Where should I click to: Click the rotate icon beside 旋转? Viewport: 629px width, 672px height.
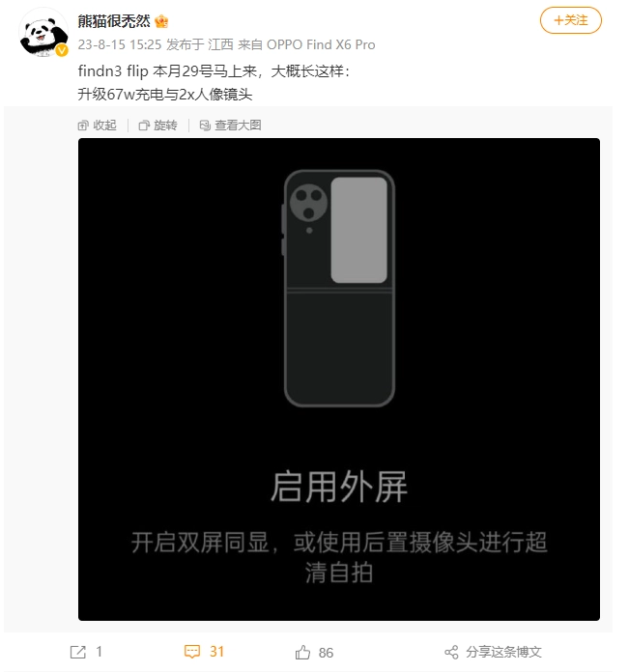tap(144, 126)
